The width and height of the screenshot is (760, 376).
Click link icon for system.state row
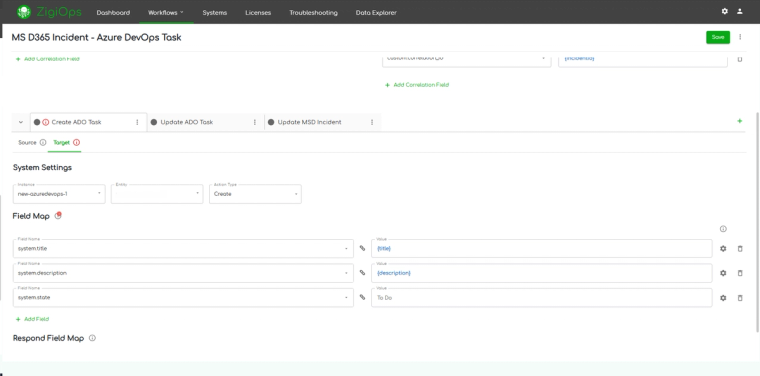point(362,298)
